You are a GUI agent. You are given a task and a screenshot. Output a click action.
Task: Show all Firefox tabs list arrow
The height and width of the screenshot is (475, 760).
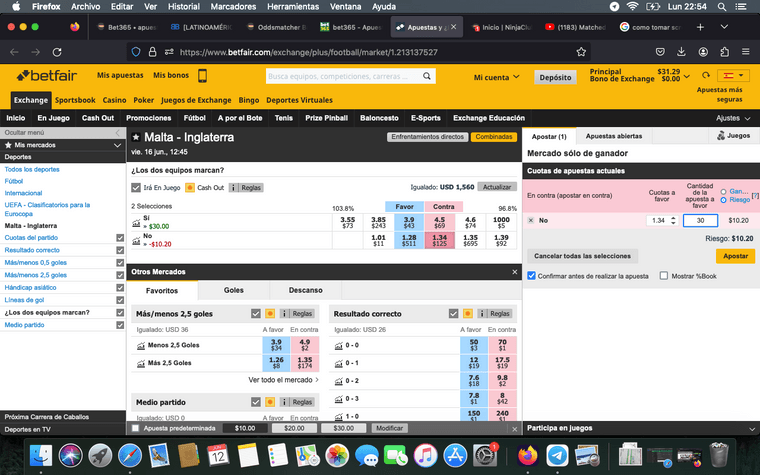click(x=724, y=27)
